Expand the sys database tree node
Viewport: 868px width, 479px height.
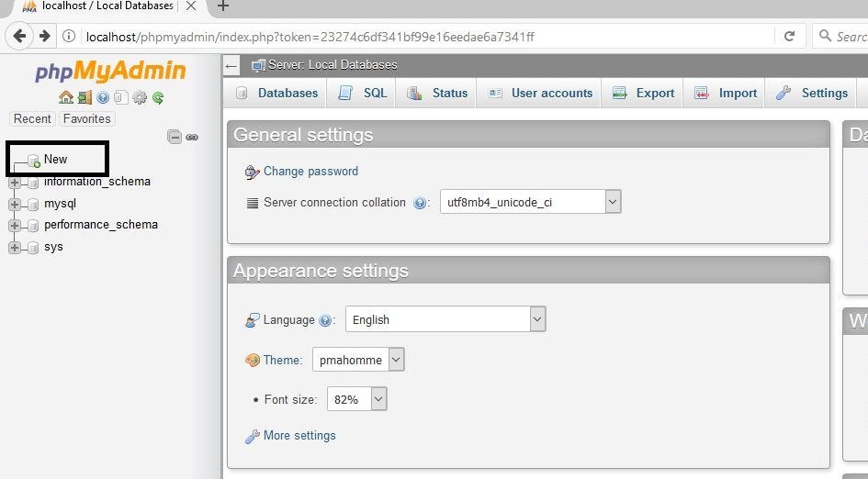[15, 247]
